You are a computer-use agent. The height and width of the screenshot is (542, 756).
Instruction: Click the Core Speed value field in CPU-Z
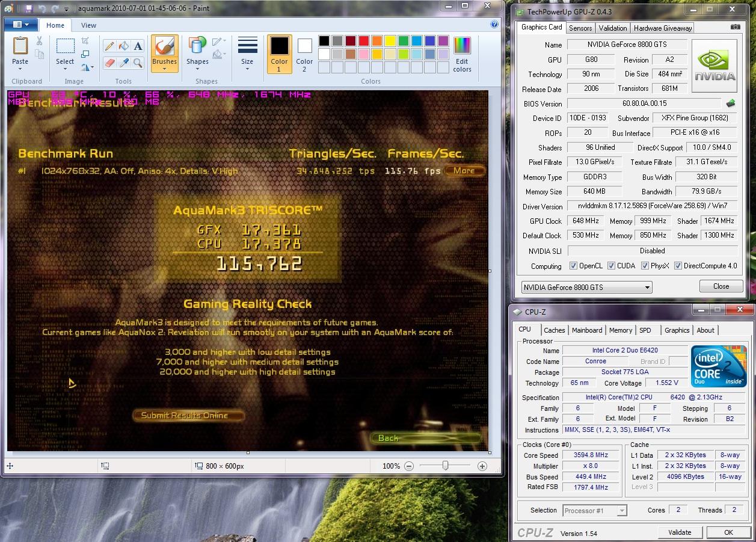point(591,455)
